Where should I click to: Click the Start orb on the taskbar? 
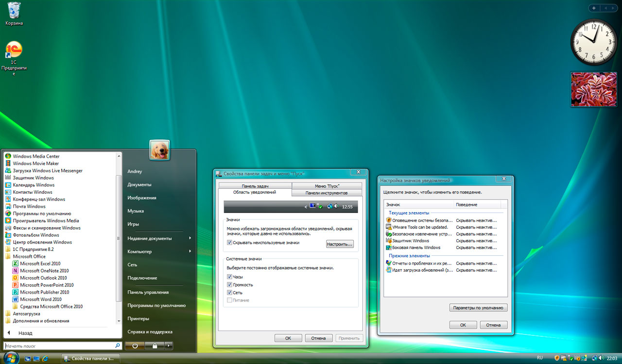coord(10,358)
